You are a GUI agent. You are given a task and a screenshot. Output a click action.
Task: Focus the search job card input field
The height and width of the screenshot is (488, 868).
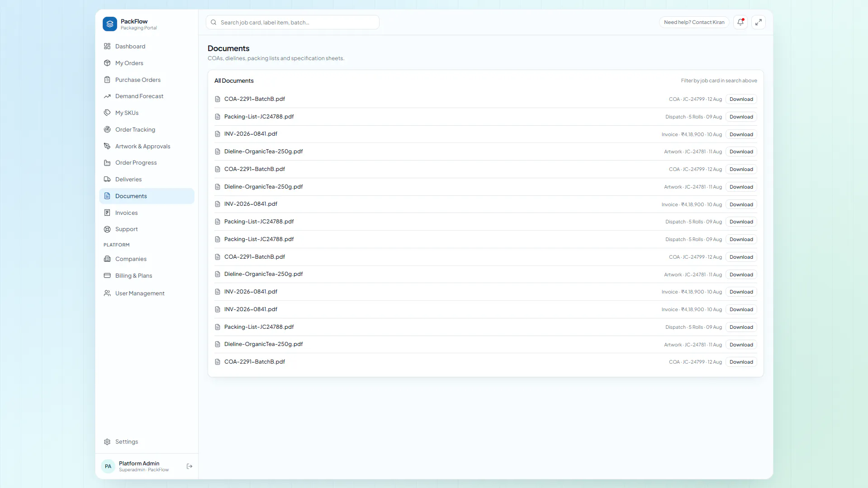pyautogui.click(x=292, y=22)
